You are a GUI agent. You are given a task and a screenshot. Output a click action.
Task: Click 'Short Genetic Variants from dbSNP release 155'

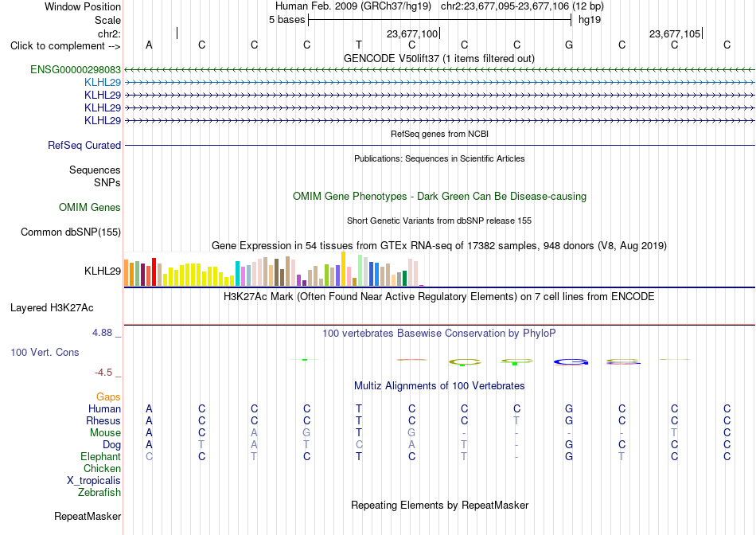439,221
